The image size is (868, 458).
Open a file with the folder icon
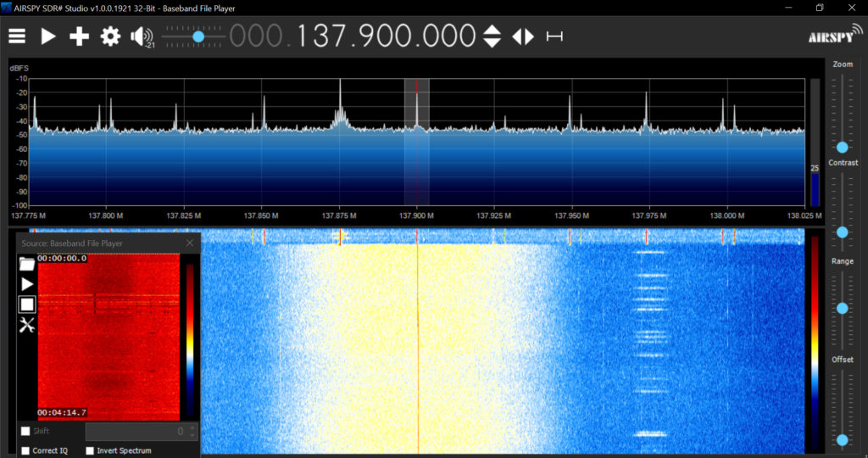[27, 264]
